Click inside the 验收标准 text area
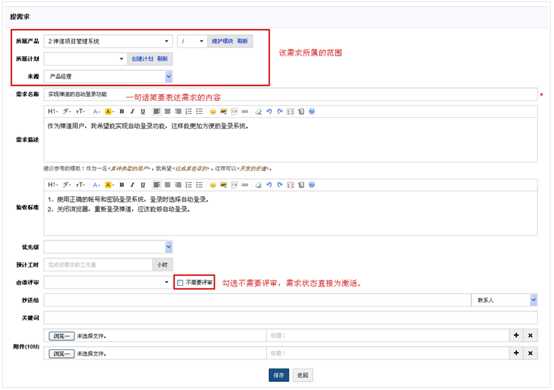 click(290, 213)
